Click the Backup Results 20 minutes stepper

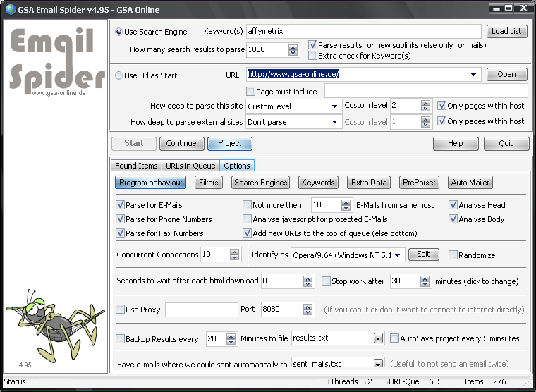point(231,339)
